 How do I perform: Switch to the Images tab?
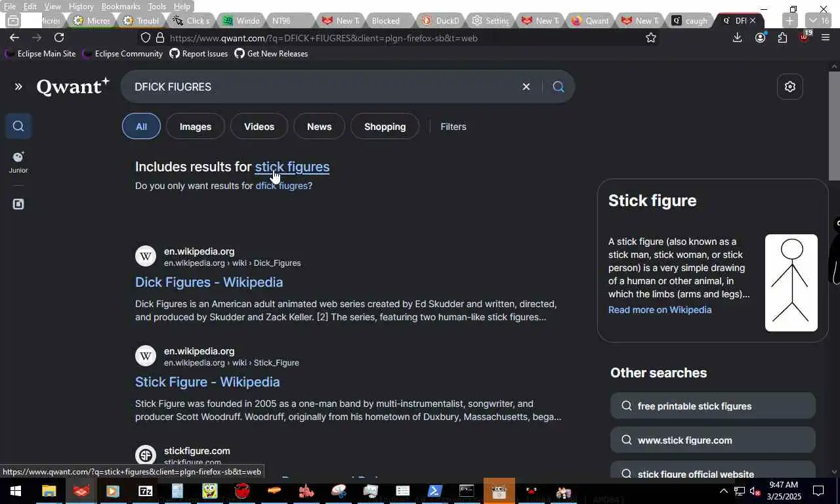tap(196, 127)
